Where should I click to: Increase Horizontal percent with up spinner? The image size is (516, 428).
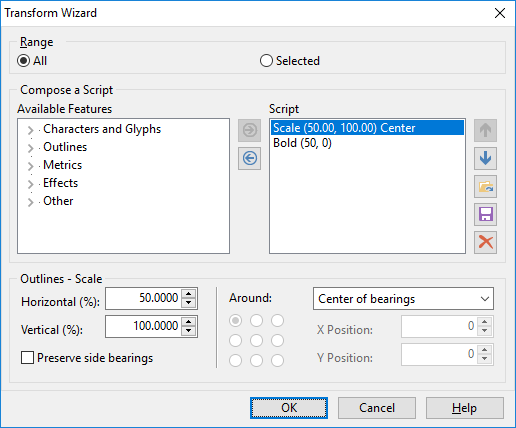point(189,294)
